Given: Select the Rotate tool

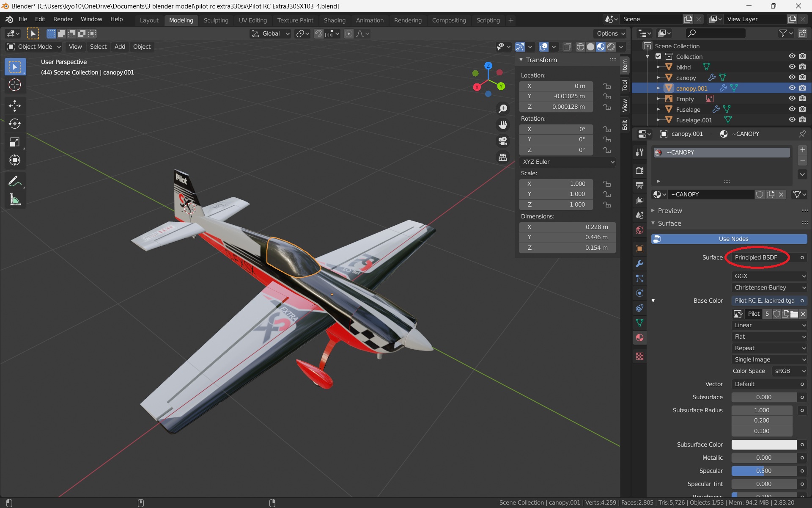Looking at the screenshot, I should coord(15,124).
